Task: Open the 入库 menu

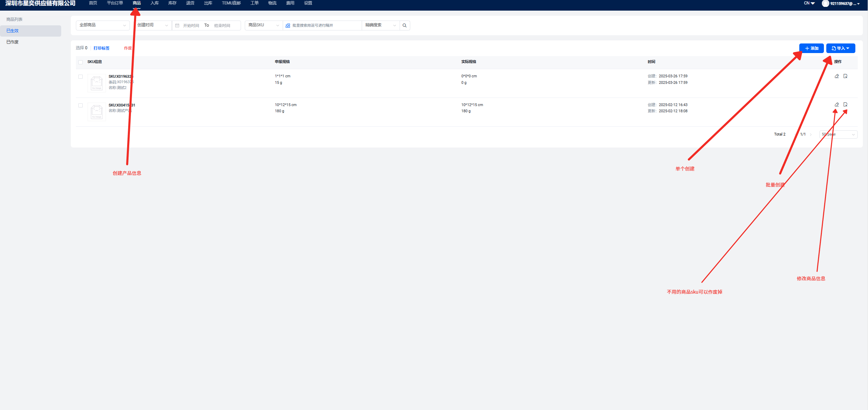Action: pos(155,3)
